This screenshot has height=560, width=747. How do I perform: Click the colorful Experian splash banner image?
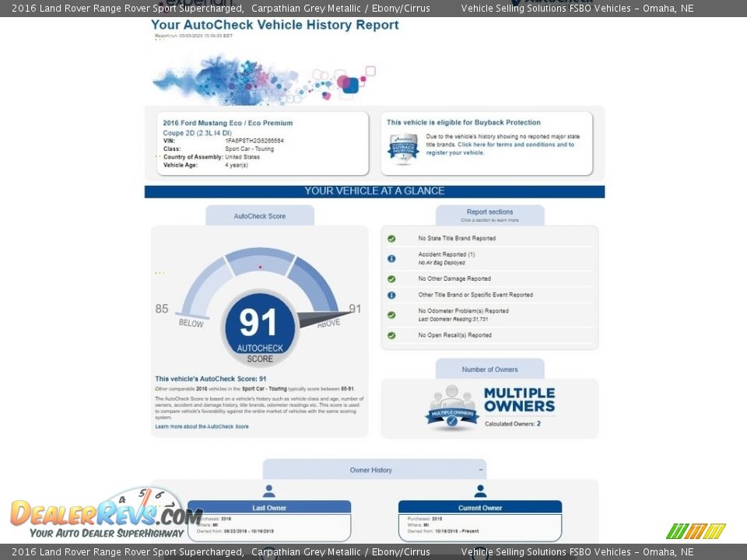(x=264, y=79)
